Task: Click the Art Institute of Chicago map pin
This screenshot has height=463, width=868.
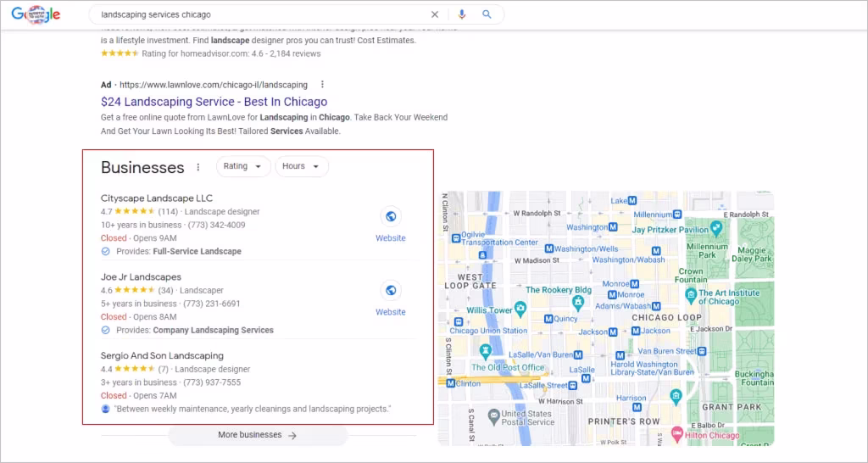Action: (690, 294)
